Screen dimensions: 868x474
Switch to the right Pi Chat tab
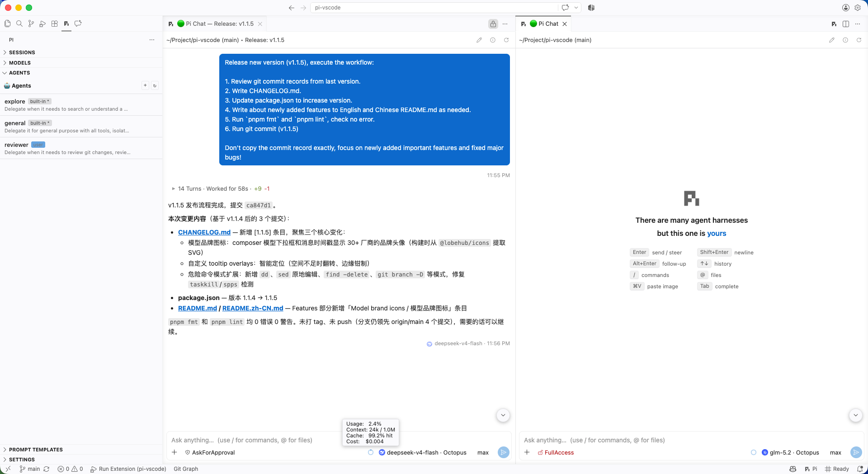tap(544, 24)
